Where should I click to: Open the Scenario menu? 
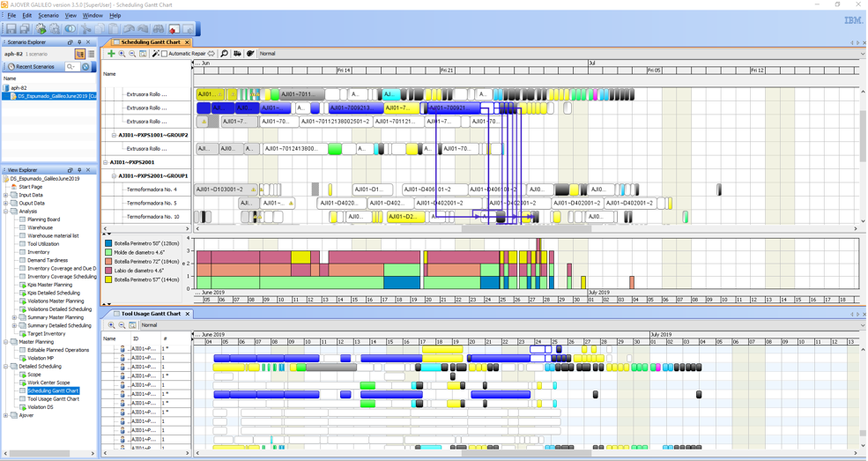pos(48,16)
